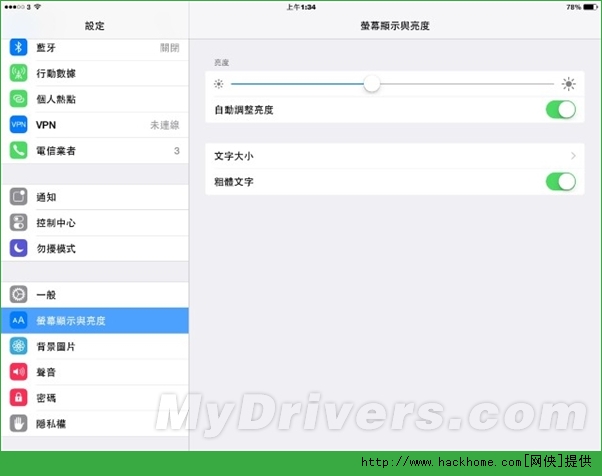Image resolution: width=602 pixels, height=476 pixels.
Task: Select 螢幕顯示與亮度 in the sidebar
Action: point(95,320)
